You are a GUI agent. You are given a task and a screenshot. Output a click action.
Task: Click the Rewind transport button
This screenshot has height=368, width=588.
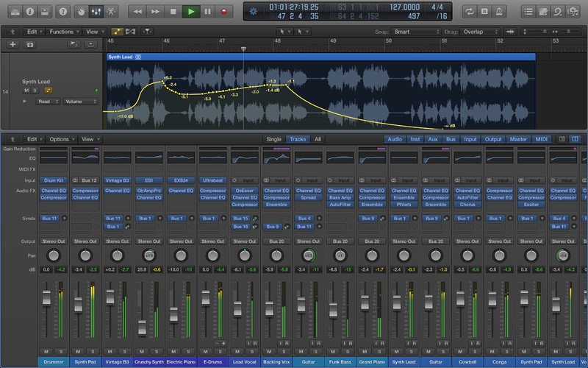tap(138, 12)
